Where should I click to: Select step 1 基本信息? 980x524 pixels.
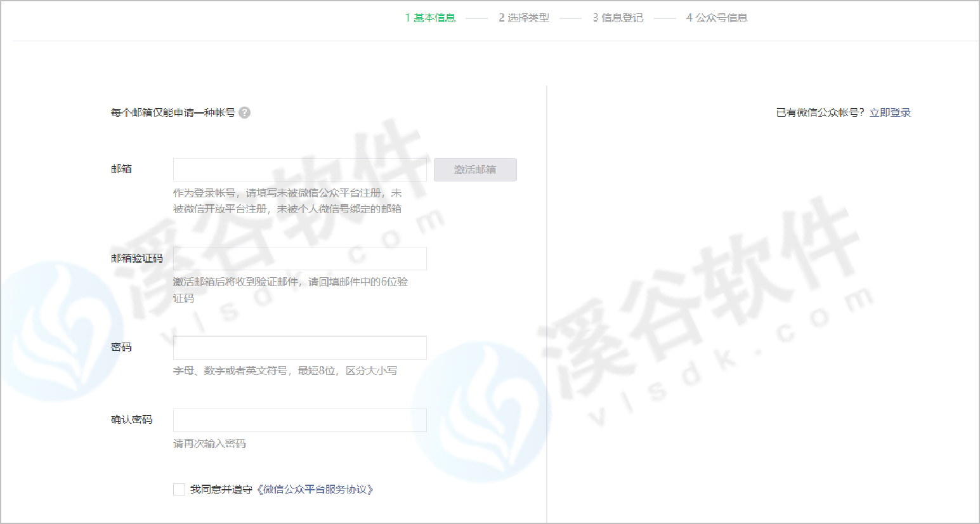430,18
